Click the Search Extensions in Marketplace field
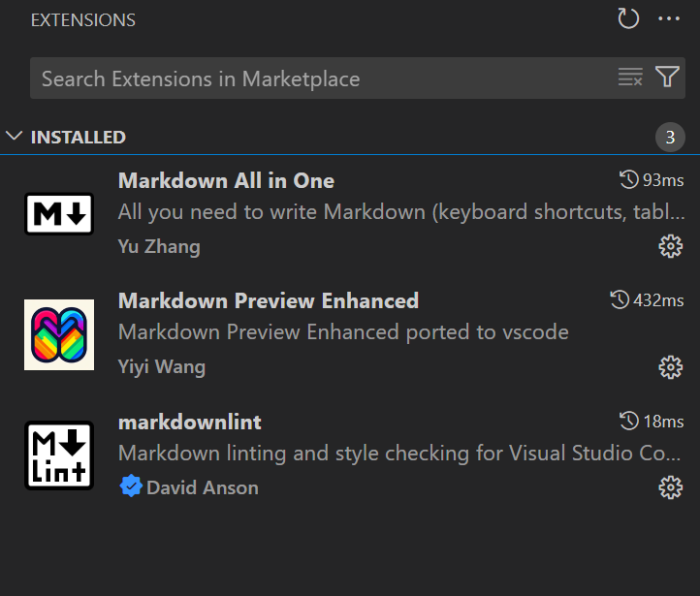Image resolution: width=700 pixels, height=596 pixels. (x=320, y=78)
